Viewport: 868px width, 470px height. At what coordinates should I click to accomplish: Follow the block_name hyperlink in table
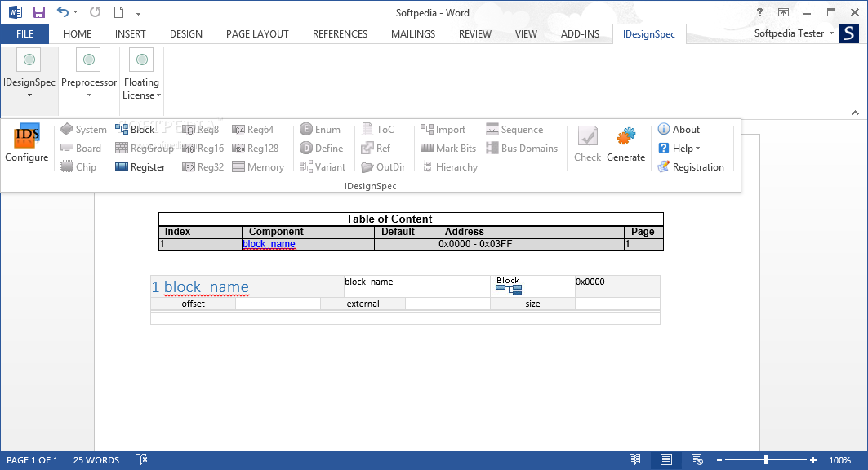tap(269, 244)
